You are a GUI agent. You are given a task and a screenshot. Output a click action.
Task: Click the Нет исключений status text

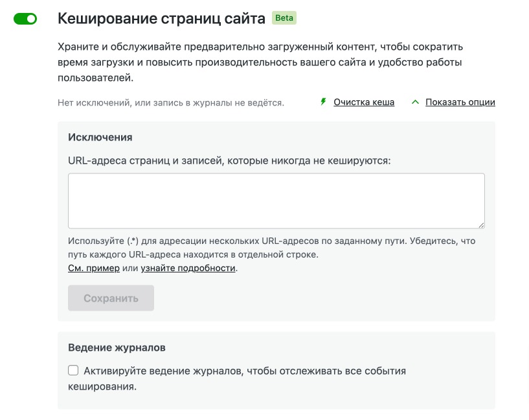[x=171, y=102]
